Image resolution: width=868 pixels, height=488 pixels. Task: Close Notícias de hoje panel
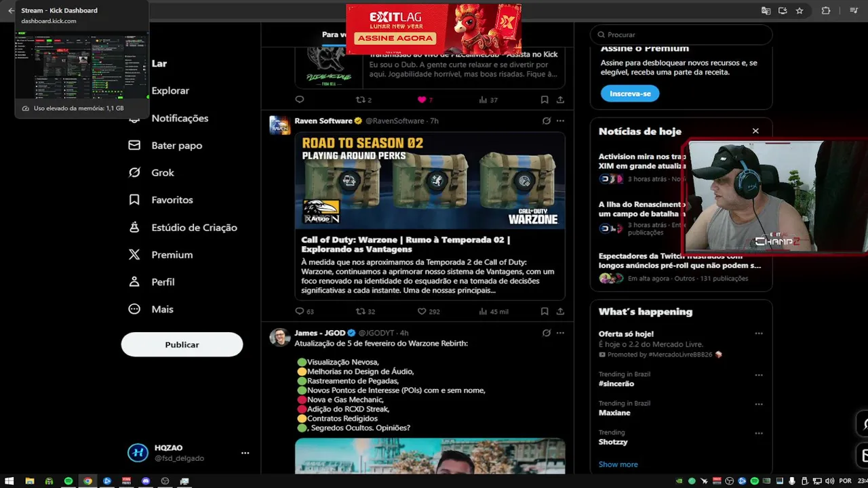755,131
